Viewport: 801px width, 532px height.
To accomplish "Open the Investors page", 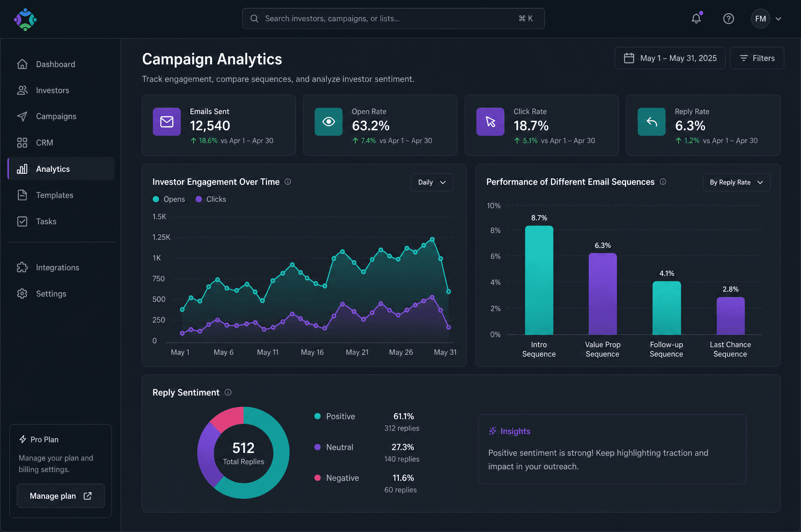I will pyautogui.click(x=61, y=90).
